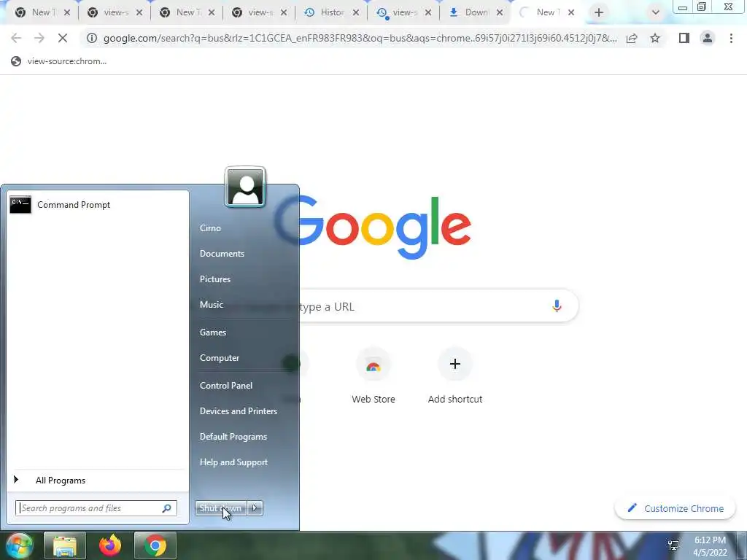Open the Chrome three-dot menu
Viewport: 747px width, 560px height.
point(731,38)
